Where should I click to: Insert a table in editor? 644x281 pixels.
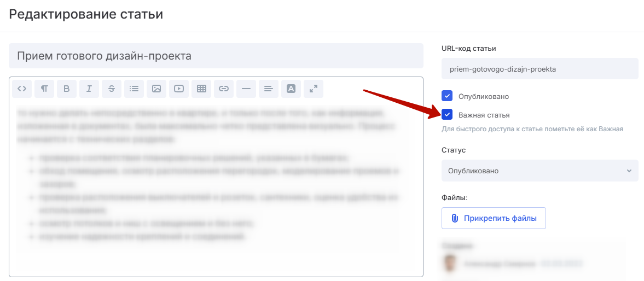[201, 89]
